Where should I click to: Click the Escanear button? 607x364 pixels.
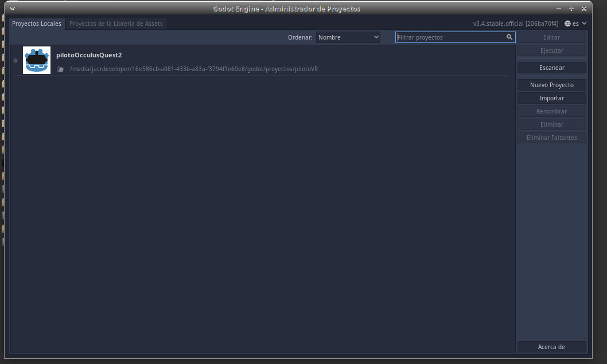point(552,68)
